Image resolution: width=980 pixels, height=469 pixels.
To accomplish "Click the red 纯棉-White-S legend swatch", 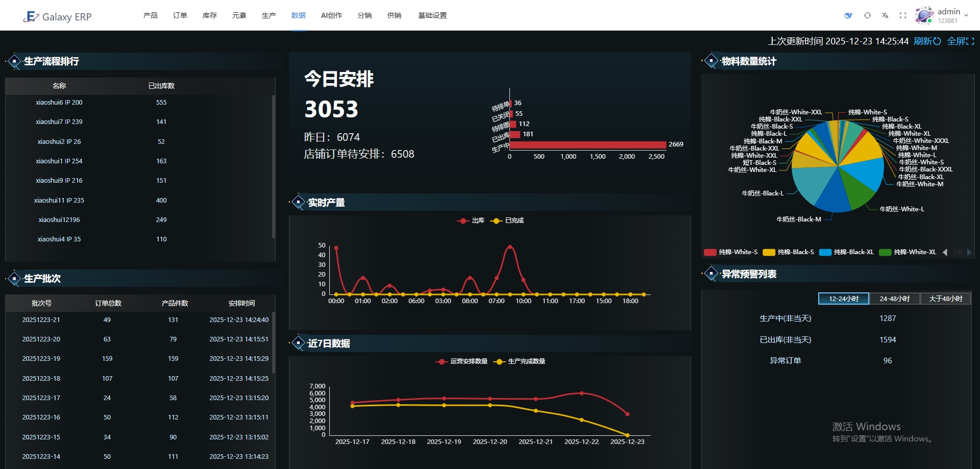I will coord(710,252).
